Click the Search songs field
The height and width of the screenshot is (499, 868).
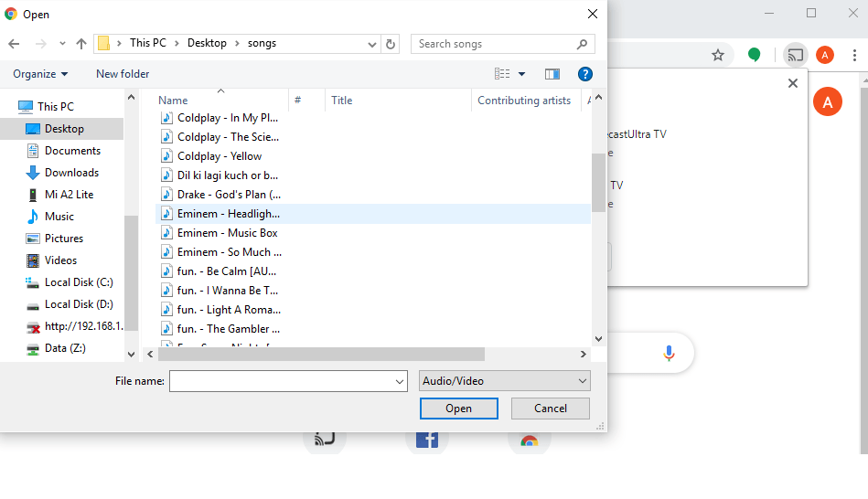coord(496,44)
